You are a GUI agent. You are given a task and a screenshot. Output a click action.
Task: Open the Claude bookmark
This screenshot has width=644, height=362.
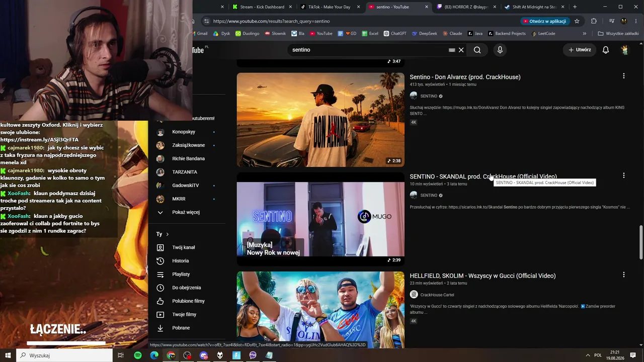point(452,34)
